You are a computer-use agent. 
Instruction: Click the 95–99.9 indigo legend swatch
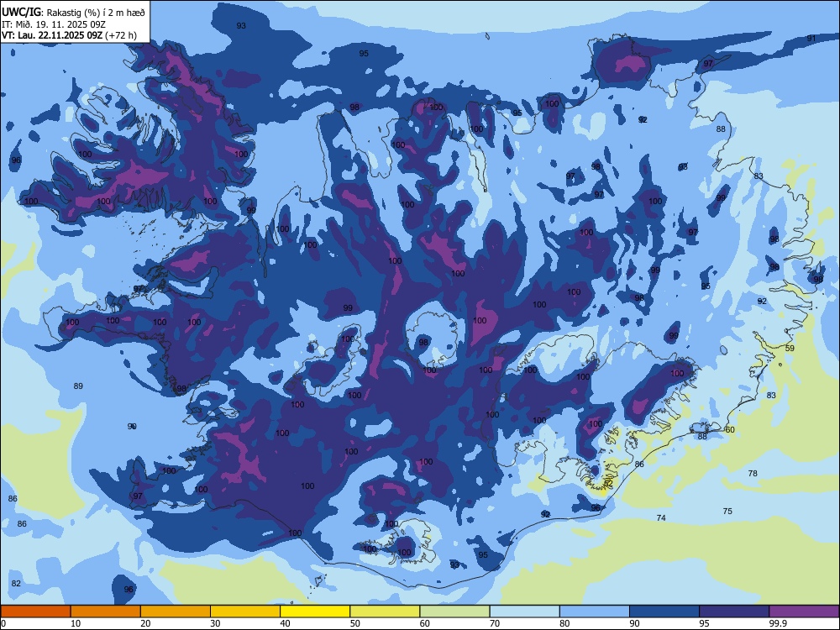tap(734, 612)
